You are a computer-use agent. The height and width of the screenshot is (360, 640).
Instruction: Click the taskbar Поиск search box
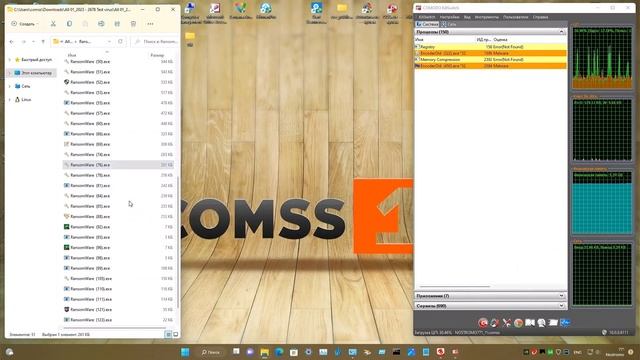tap(210, 352)
